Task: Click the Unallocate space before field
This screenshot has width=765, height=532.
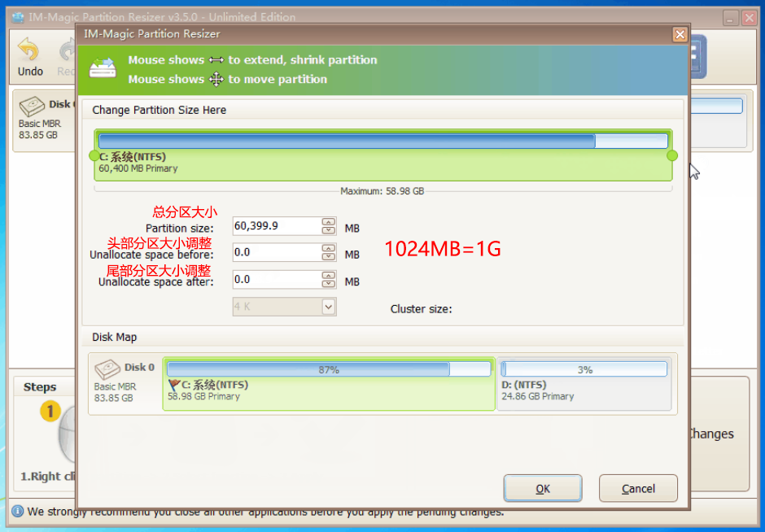Action: tap(278, 253)
